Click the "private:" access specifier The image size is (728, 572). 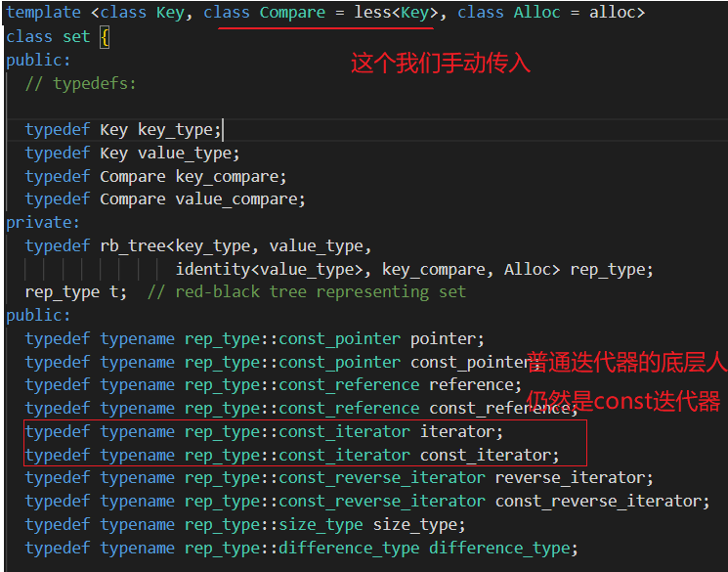tap(43, 223)
